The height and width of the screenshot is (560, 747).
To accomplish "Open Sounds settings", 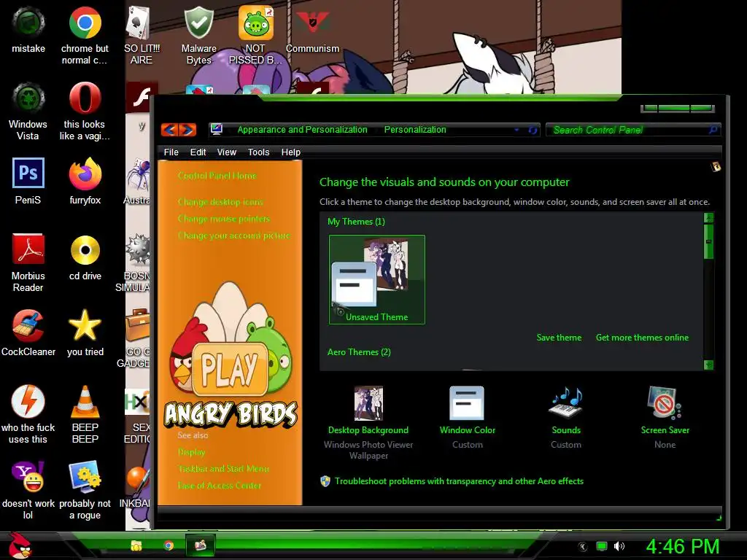I will point(566,418).
